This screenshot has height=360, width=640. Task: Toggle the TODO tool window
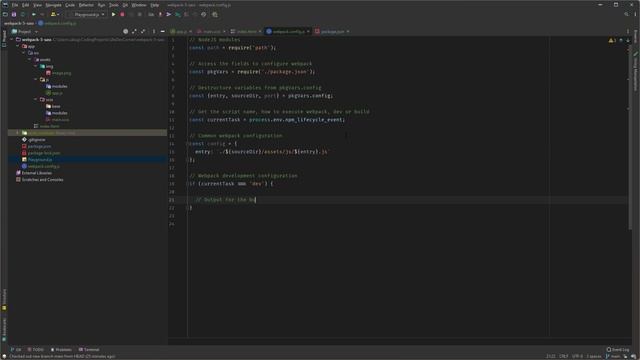tap(36, 349)
